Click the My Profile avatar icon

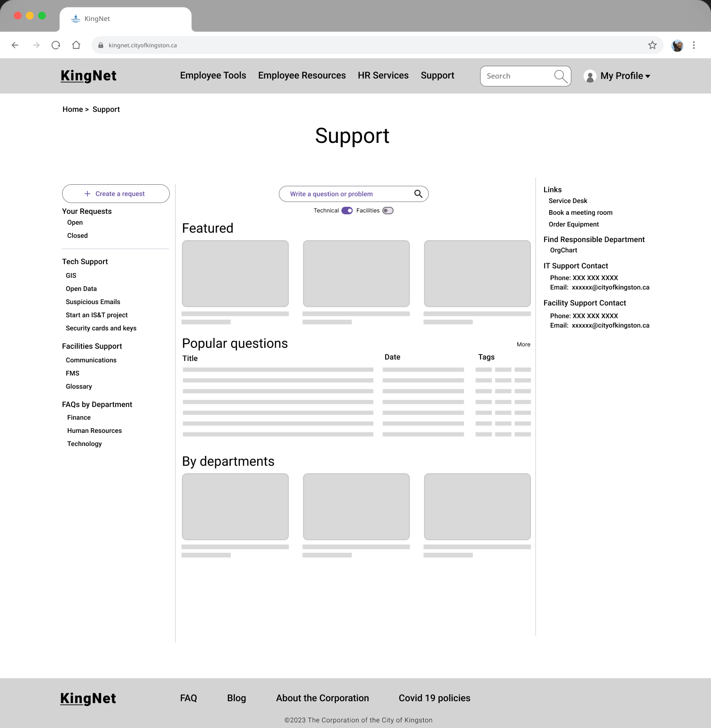point(590,76)
